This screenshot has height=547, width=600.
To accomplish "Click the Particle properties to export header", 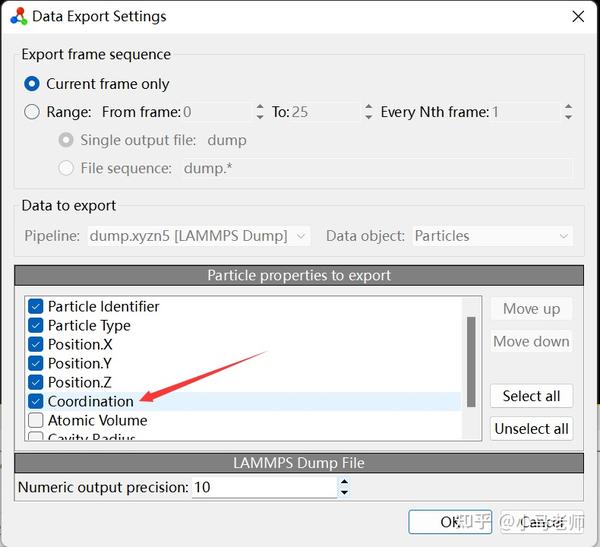I will pyautogui.click(x=299, y=275).
